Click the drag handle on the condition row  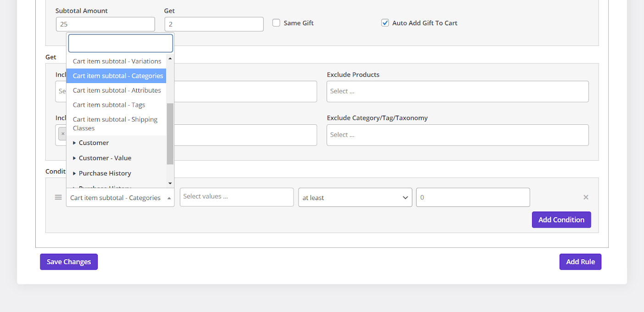coord(58,197)
